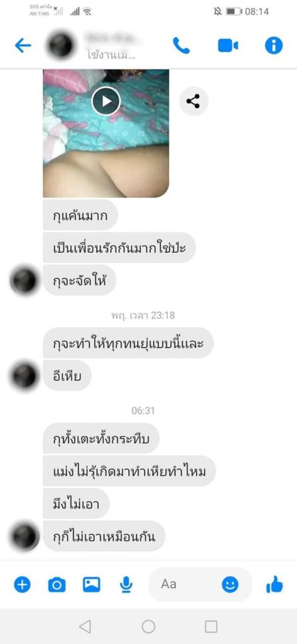Screen dimensions: 297x644
Task: Open recent apps with the square button
Action: pos(211,626)
